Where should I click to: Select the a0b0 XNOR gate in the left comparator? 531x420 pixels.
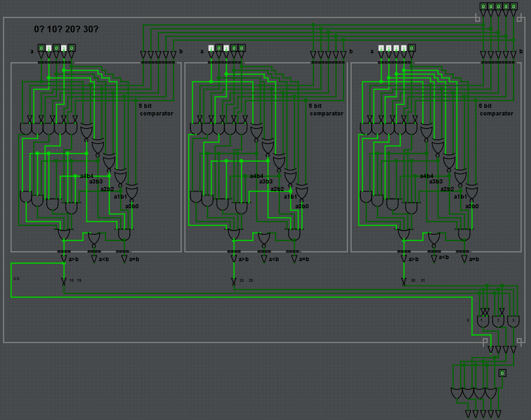tap(132, 193)
